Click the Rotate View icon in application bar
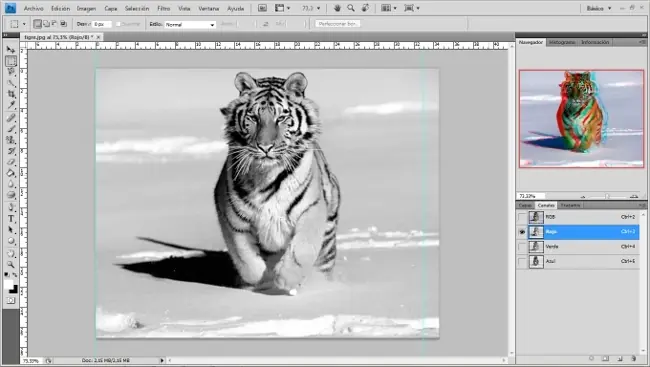This screenshot has width=650, height=367. [x=365, y=8]
